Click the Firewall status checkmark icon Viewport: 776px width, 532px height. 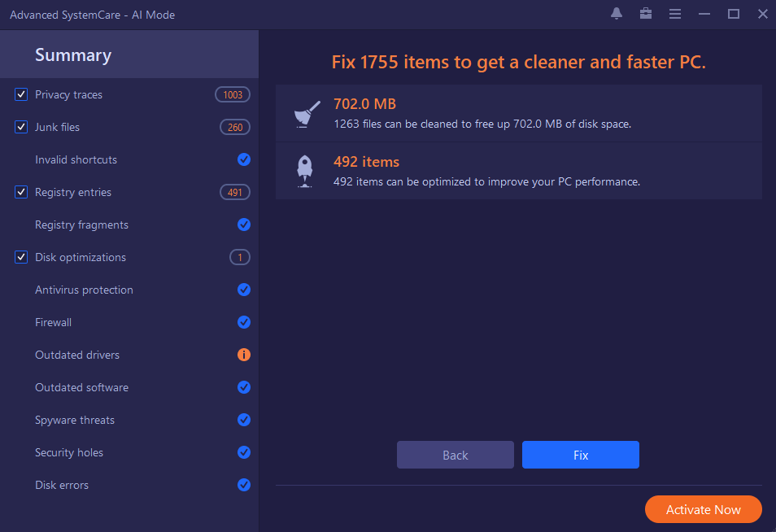click(x=243, y=322)
